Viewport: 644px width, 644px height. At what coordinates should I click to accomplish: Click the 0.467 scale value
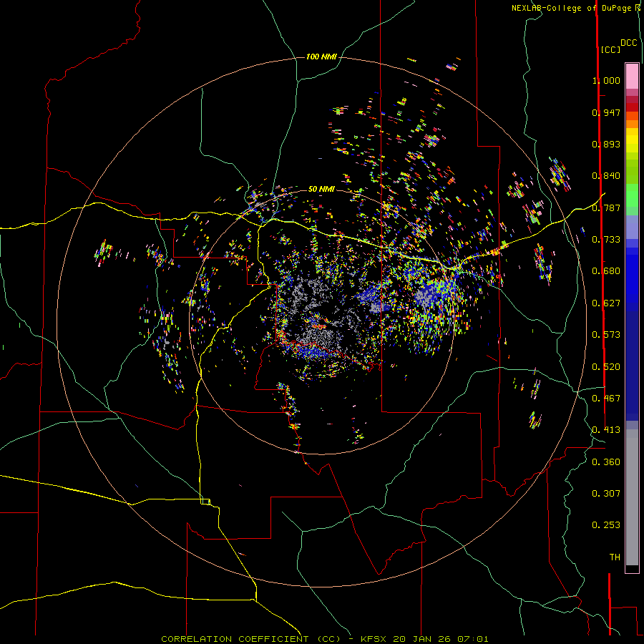[606, 399]
